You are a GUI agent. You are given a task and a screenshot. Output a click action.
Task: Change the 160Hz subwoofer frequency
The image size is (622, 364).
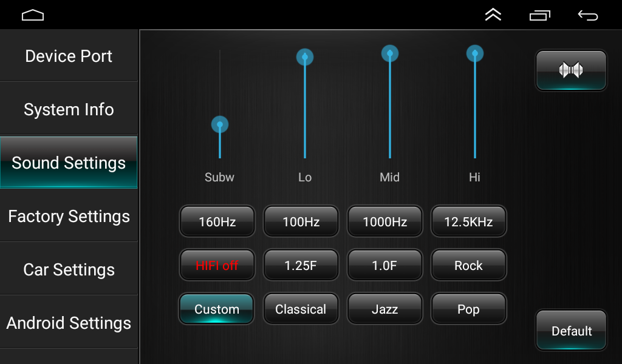pos(217,221)
